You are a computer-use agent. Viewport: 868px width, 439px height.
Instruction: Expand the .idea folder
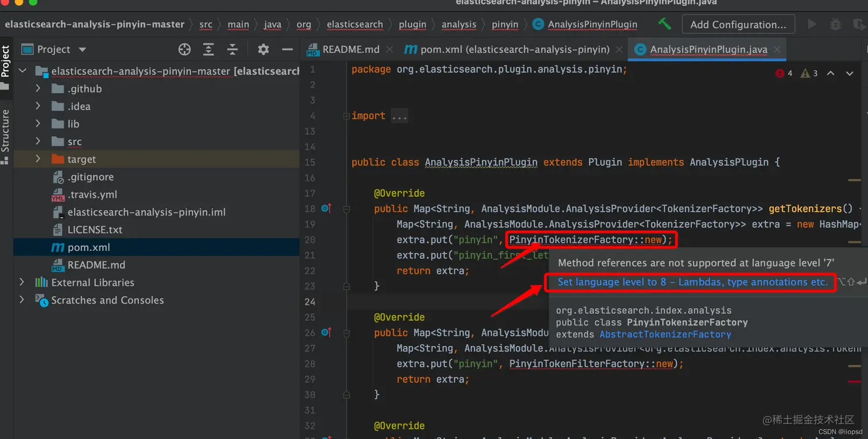38,106
